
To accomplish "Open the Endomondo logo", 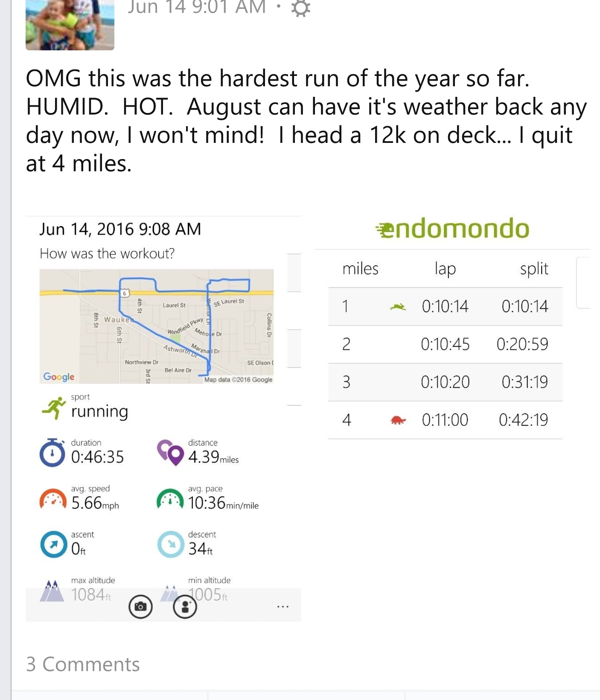I will click(x=452, y=229).
